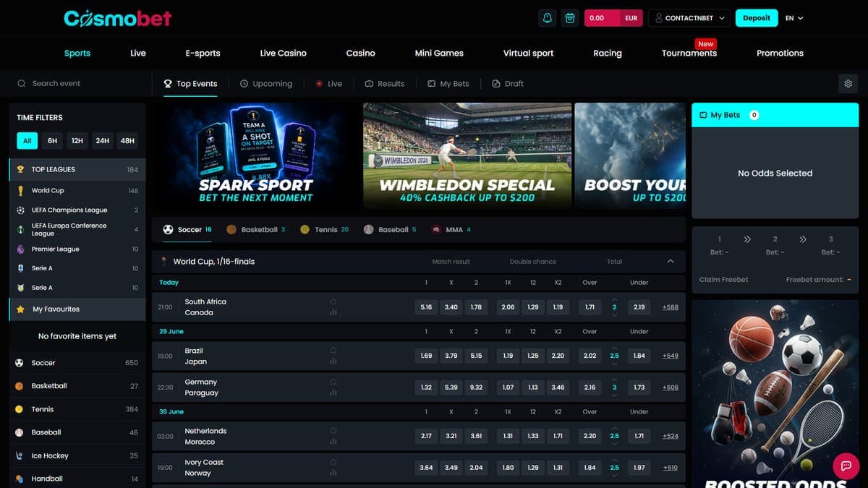Open World Cup league in sidebar
The height and width of the screenshot is (488, 868).
(77, 191)
